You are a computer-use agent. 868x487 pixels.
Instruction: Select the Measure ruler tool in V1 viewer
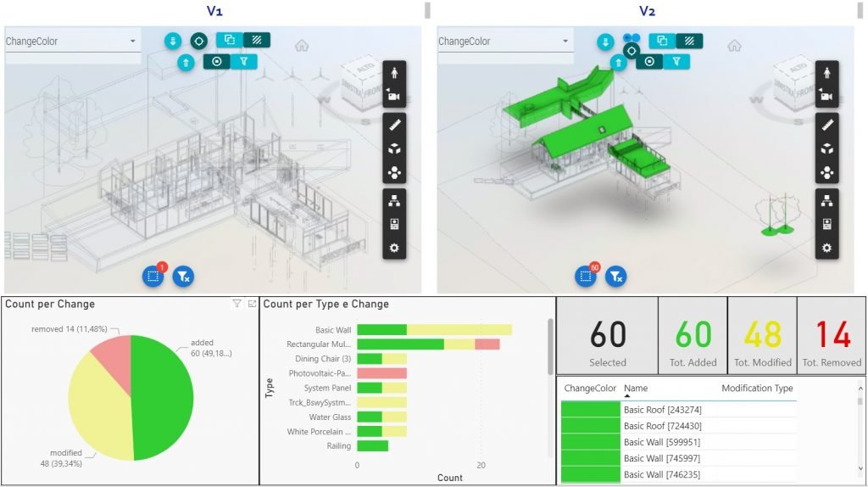394,125
